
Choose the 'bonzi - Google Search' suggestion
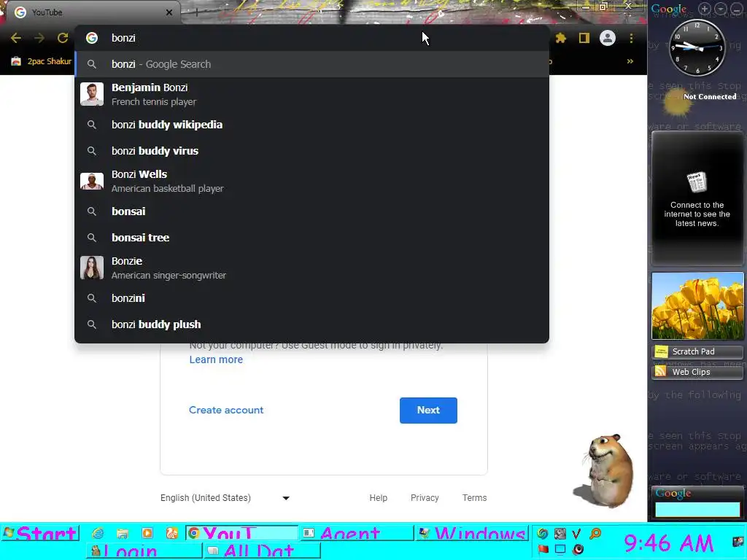312,64
